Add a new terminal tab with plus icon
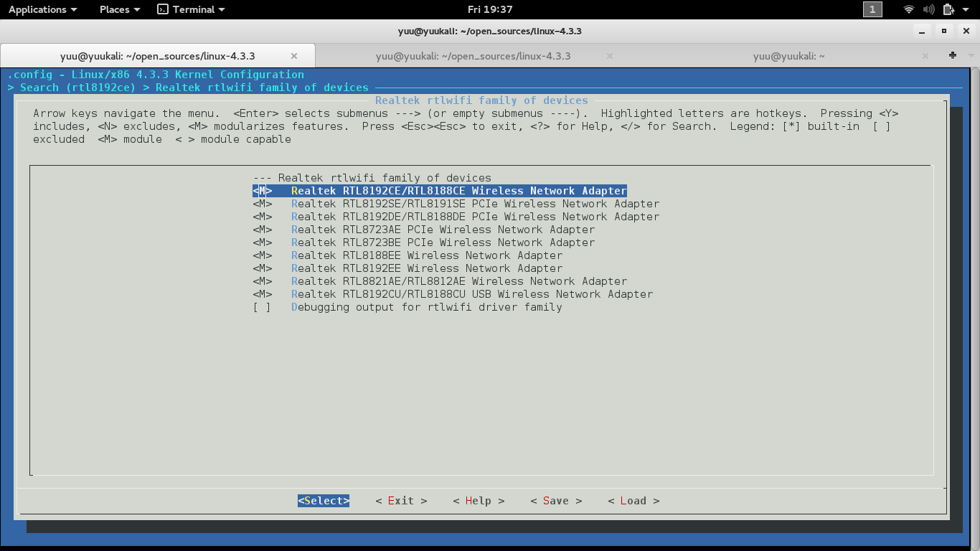Viewport: 980px width, 551px height. 953,55
